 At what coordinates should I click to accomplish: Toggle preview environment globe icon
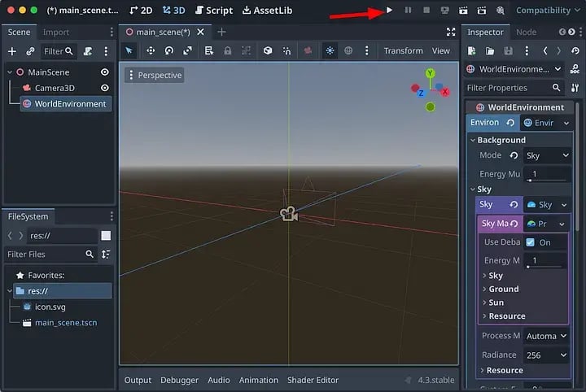[348, 50]
